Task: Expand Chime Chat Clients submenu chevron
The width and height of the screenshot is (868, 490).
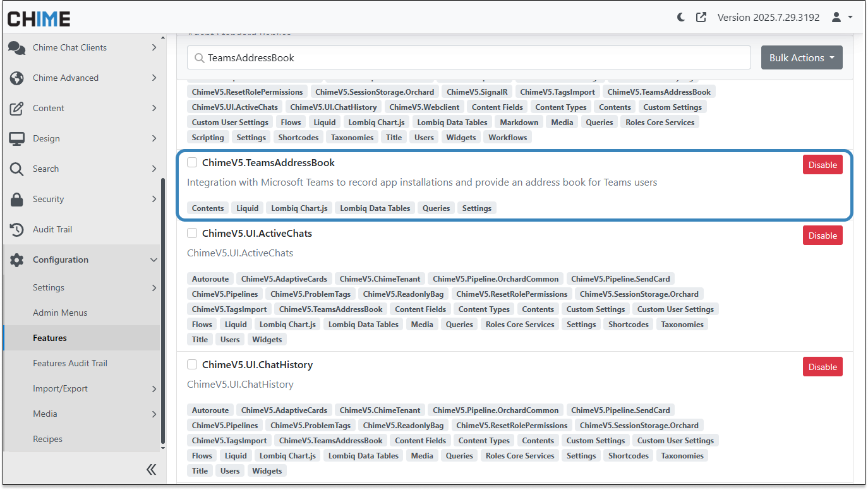Action: tap(154, 47)
